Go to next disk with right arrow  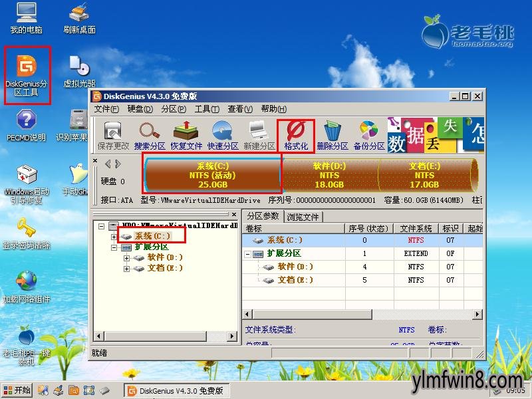118,164
